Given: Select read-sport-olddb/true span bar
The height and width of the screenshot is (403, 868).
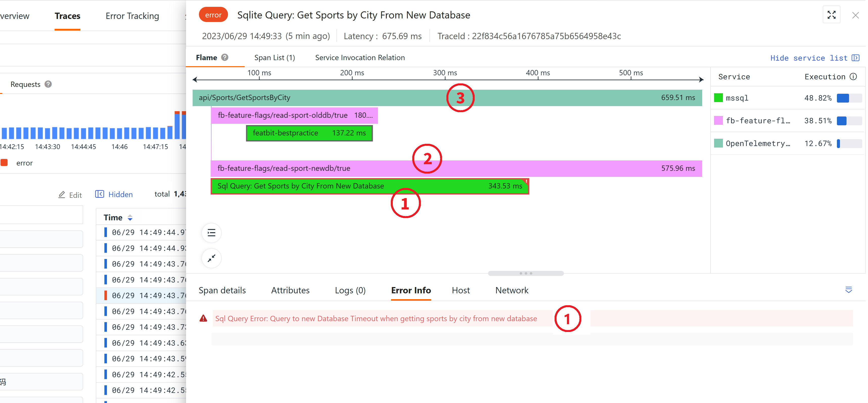Looking at the screenshot, I should point(294,115).
